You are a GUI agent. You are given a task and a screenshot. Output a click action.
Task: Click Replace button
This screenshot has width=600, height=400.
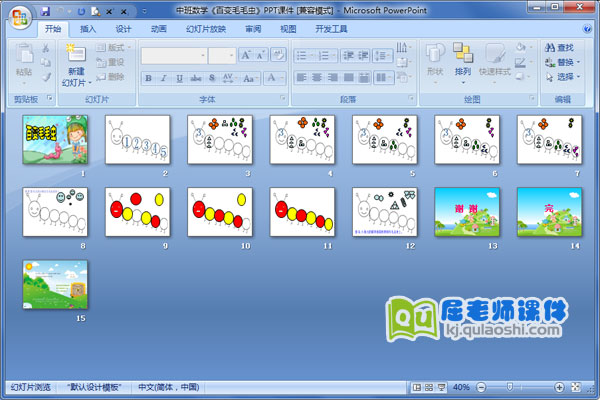pos(562,62)
